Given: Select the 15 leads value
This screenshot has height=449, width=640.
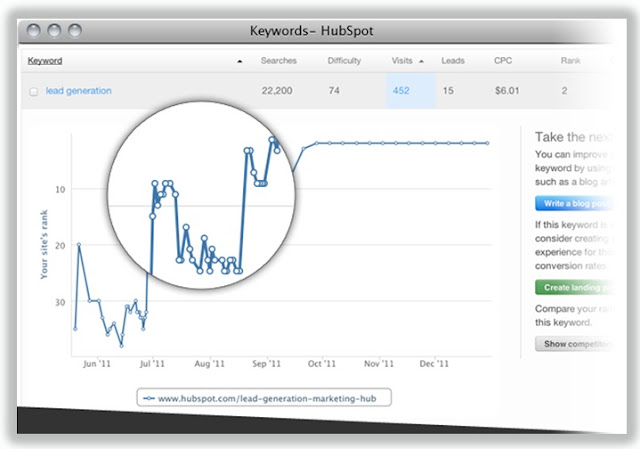Looking at the screenshot, I should pos(448,91).
